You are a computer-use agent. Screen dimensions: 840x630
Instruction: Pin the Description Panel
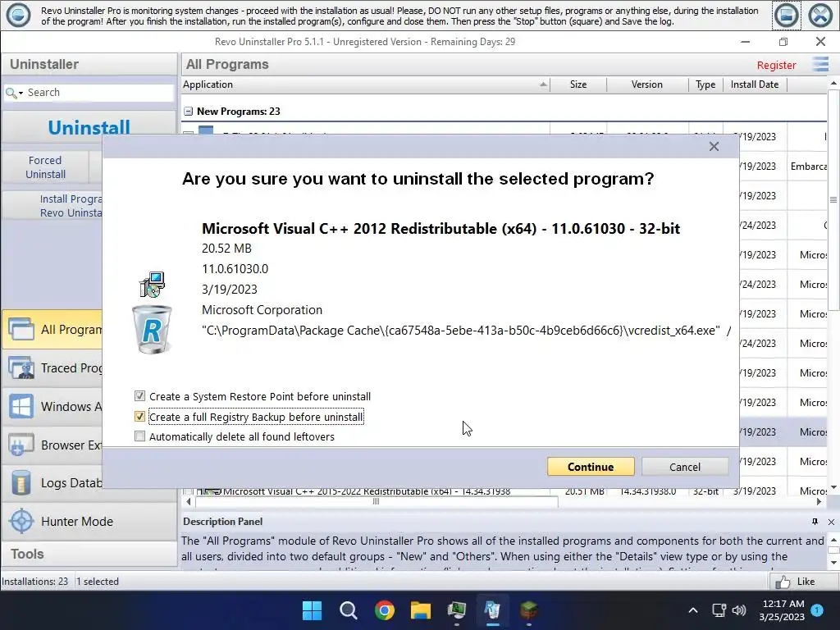tap(815, 521)
